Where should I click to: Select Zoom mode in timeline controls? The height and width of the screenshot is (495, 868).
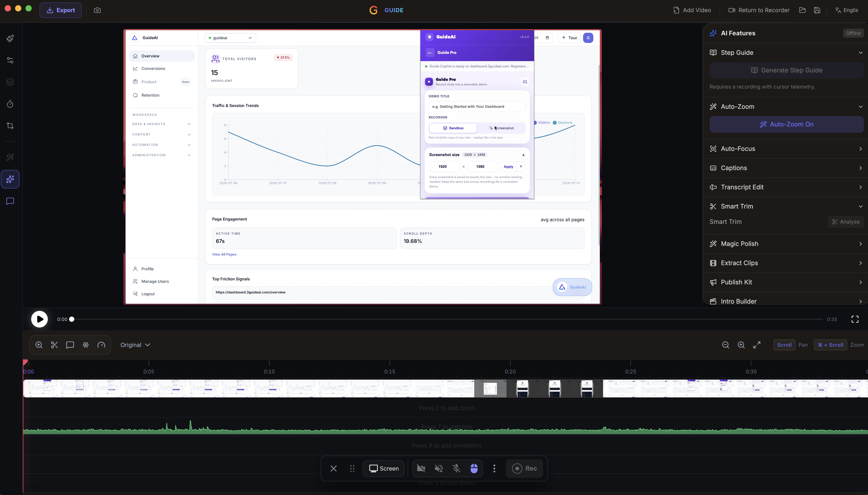tap(857, 345)
